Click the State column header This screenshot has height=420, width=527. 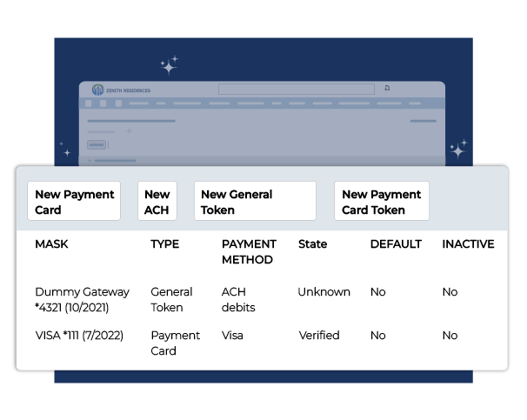[312, 244]
